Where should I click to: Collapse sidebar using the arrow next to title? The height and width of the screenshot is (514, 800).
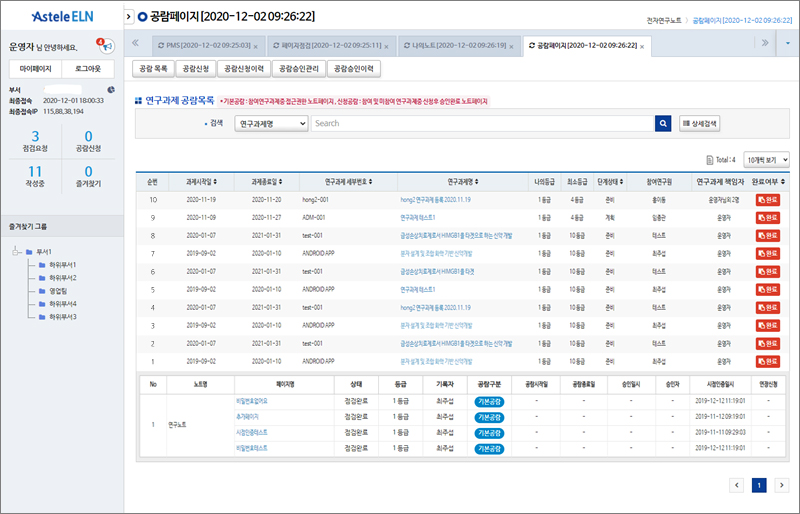point(128,17)
